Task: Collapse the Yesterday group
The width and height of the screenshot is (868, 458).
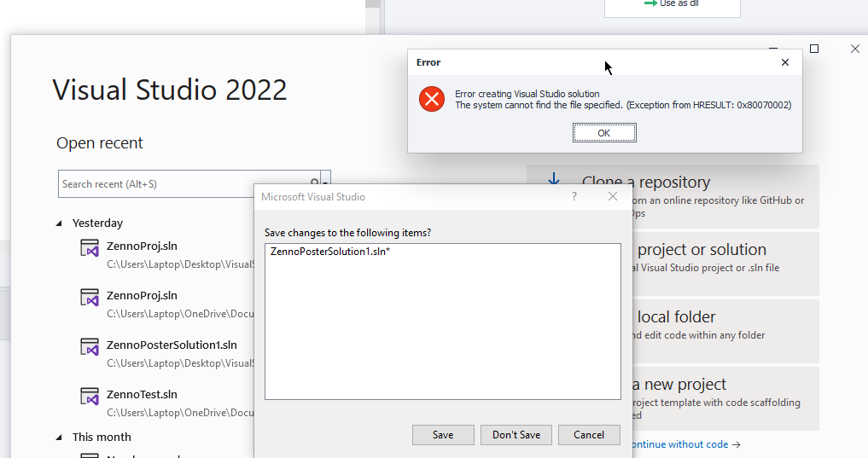Action: point(59,223)
